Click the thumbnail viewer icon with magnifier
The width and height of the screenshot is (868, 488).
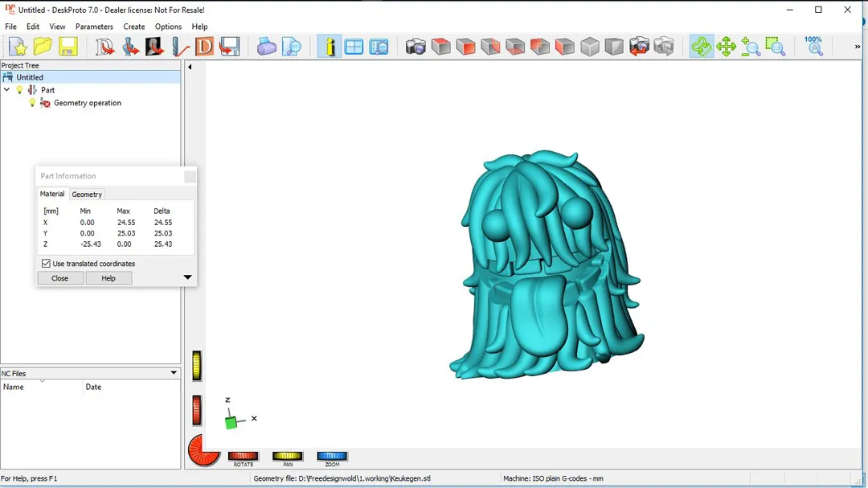(379, 47)
